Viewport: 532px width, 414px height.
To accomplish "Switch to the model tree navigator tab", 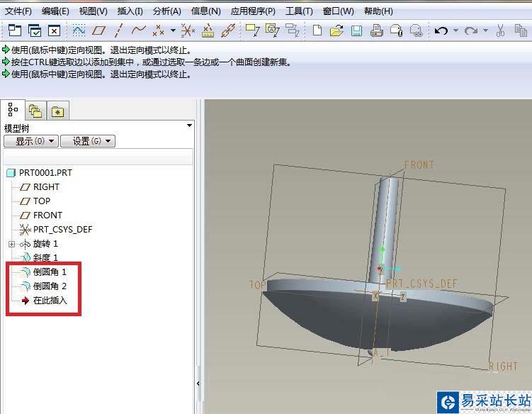I will [13, 110].
